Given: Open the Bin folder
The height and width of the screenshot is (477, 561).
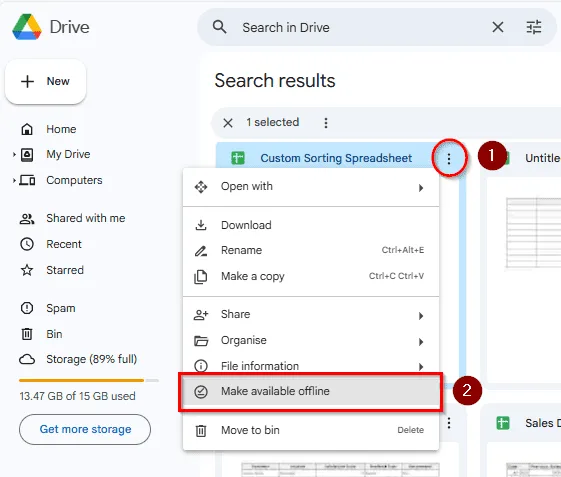Looking at the screenshot, I should point(54,334).
